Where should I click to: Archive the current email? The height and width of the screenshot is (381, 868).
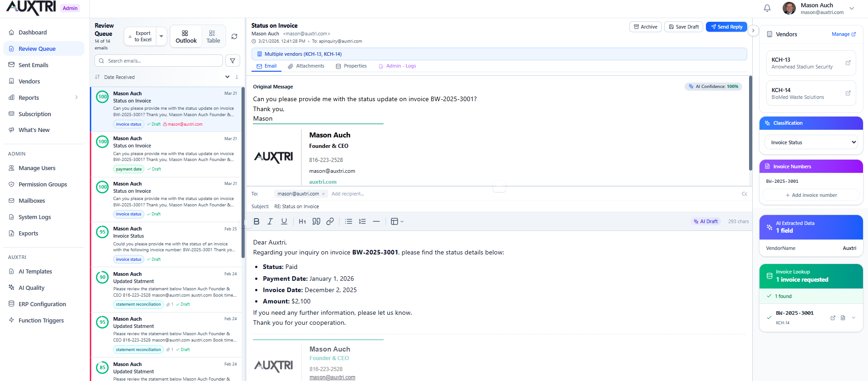(x=645, y=27)
